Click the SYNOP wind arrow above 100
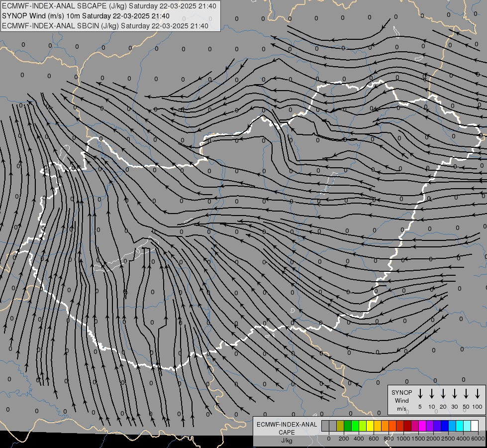 tap(478, 394)
